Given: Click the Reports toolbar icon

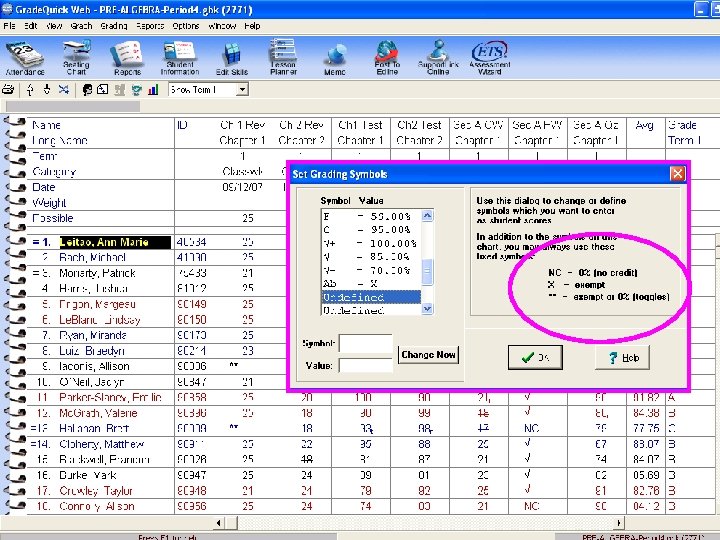Looking at the screenshot, I should pyautogui.click(x=127, y=58).
